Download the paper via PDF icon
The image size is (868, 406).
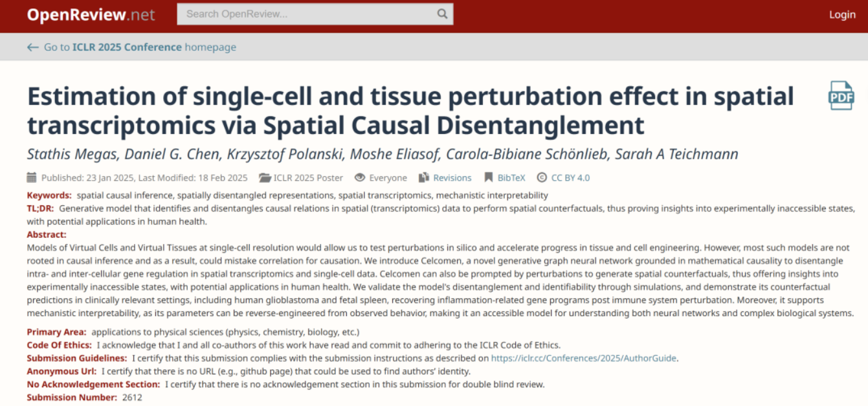point(841,96)
